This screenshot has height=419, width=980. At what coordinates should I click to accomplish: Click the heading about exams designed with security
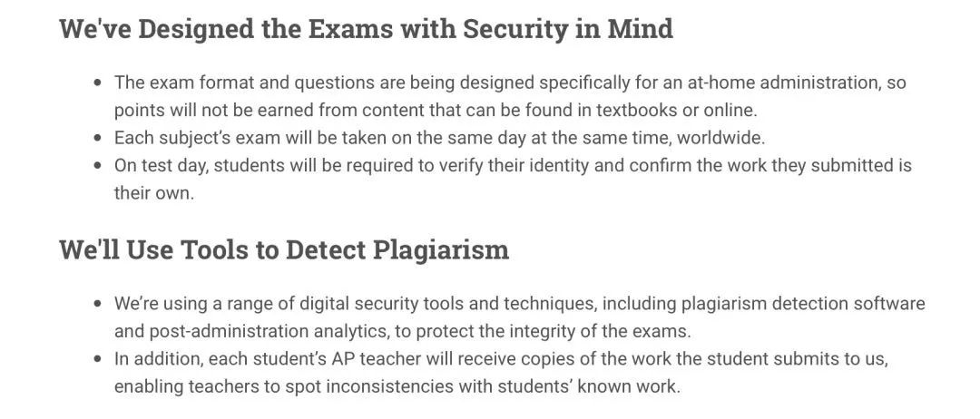click(366, 29)
